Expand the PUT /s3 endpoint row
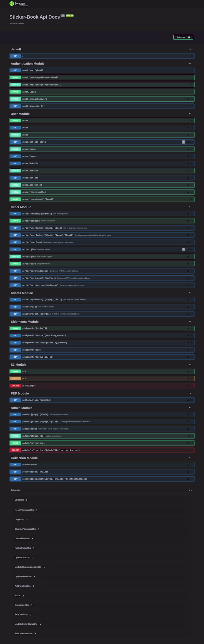The width and height of the screenshot is (204, 644). pyautogui.click(x=102, y=379)
